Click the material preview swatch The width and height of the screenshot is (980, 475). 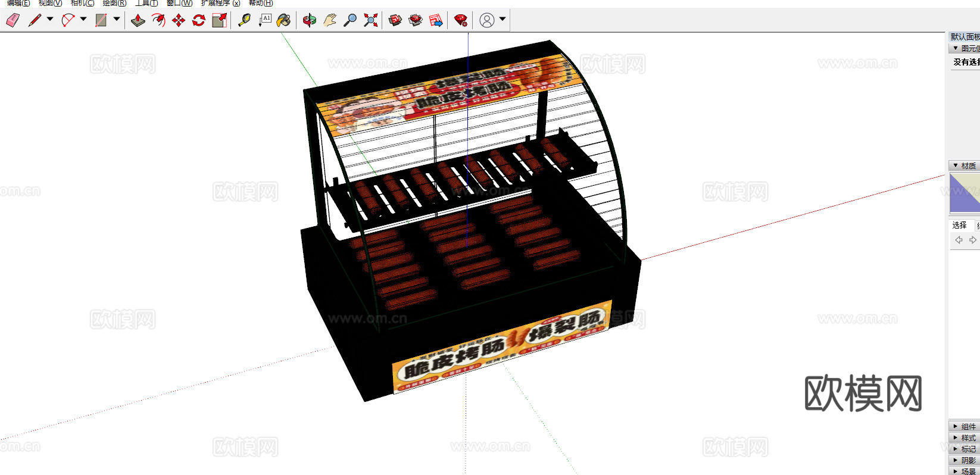965,193
